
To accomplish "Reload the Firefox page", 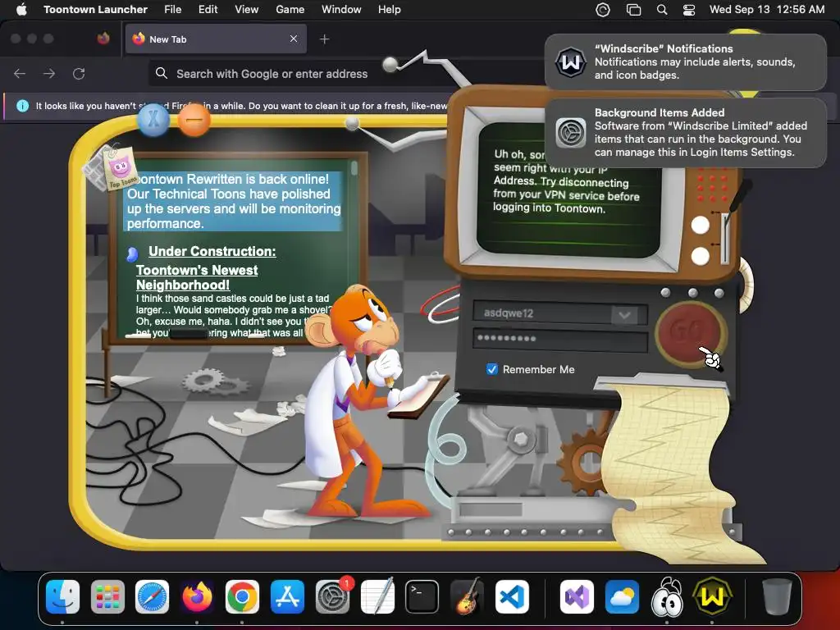I will coord(79,73).
